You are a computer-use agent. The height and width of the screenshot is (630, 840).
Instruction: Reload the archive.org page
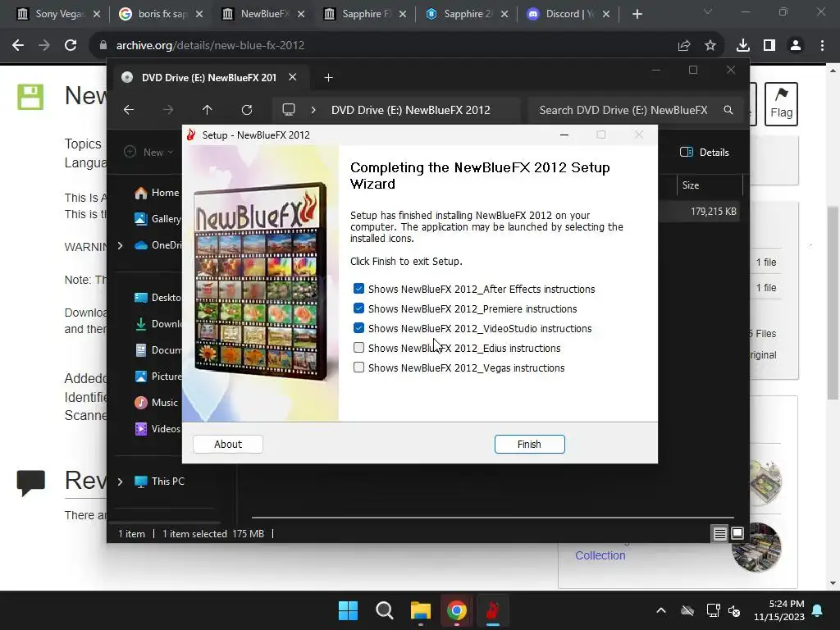[x=71, y=46]
